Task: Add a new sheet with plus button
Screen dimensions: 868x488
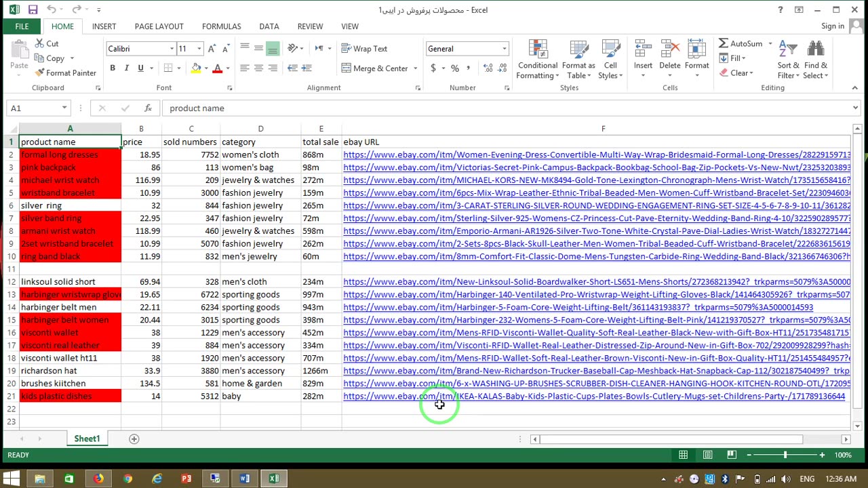Action: click(x=134, y=439)
